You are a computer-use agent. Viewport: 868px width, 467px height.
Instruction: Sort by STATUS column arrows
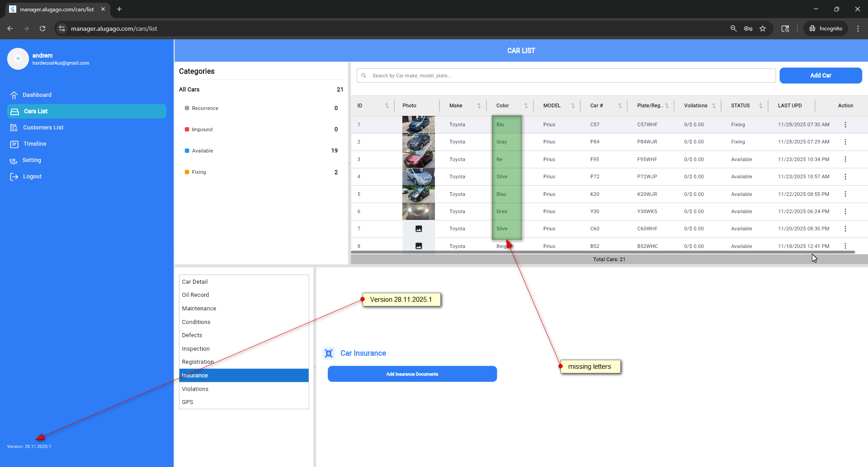coord(760,106)
